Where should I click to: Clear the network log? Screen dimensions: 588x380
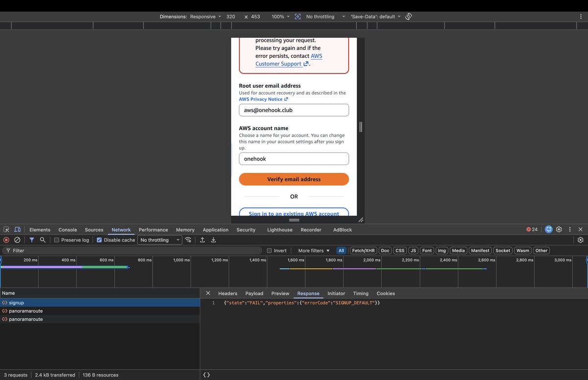click(x=17, y=240)
